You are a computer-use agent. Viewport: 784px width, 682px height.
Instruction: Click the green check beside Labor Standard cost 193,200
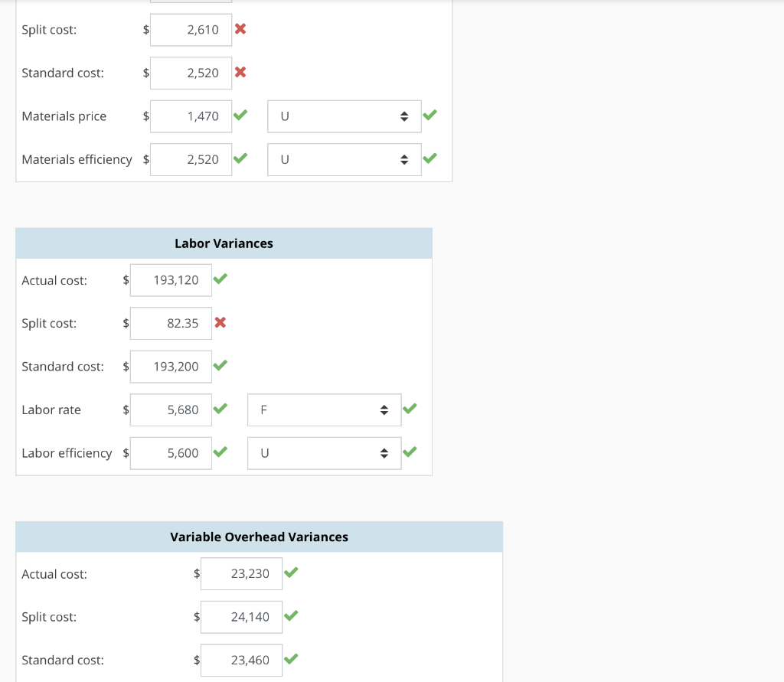pyautogui.click(x=220, y=365)
